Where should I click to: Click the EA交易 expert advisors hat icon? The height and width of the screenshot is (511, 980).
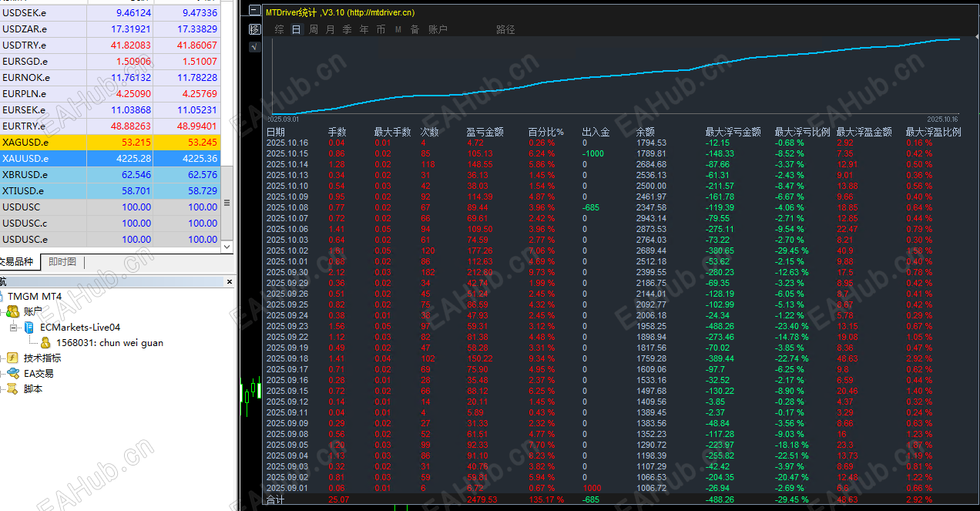pos(13,373)
